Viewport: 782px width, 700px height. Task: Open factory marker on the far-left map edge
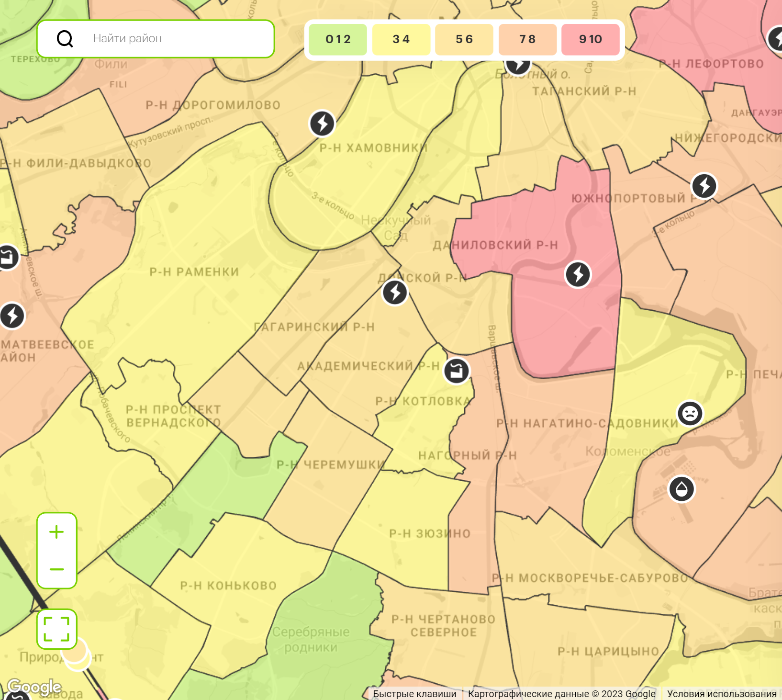[x=8, y=258]
